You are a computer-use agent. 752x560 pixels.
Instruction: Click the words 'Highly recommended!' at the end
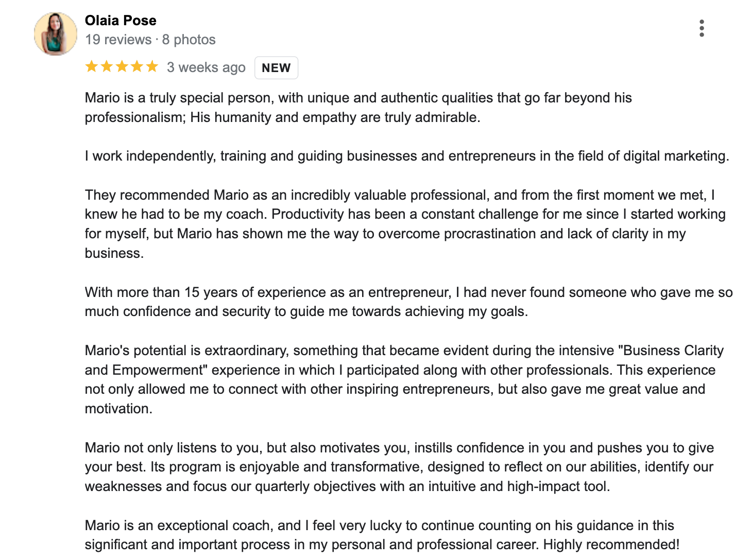click(611, 545)
